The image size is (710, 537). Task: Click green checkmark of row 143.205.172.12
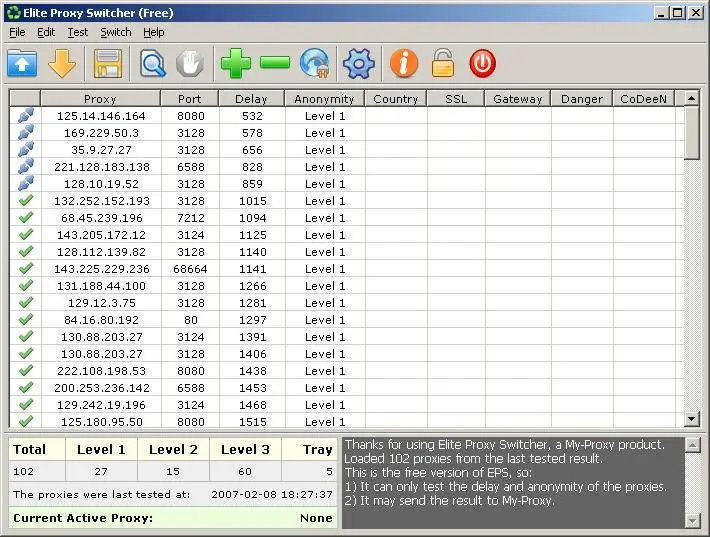tap(26, 234)
